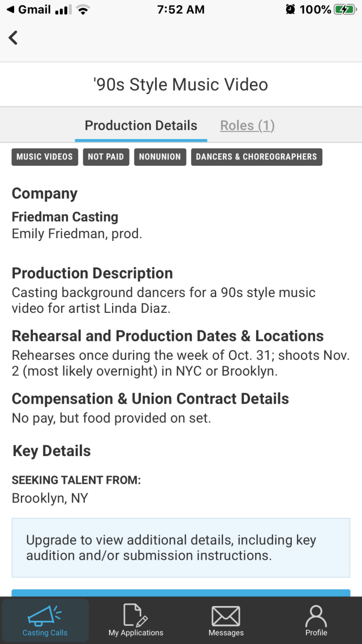This screenshot has height=644, width=362.
Task: Tap the back arrow icon
Action: [x=14, y=37]
